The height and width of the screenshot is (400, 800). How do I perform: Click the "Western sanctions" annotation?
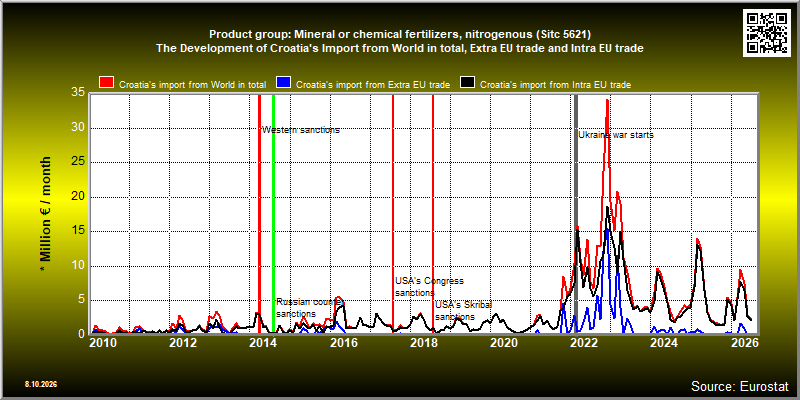tap(301, 130)
